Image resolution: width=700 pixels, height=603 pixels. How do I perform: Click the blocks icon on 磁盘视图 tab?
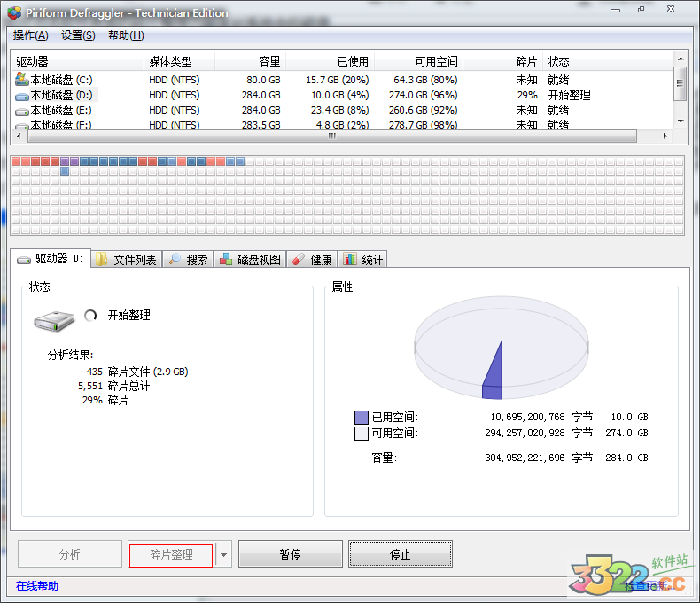tap(225, 259)
